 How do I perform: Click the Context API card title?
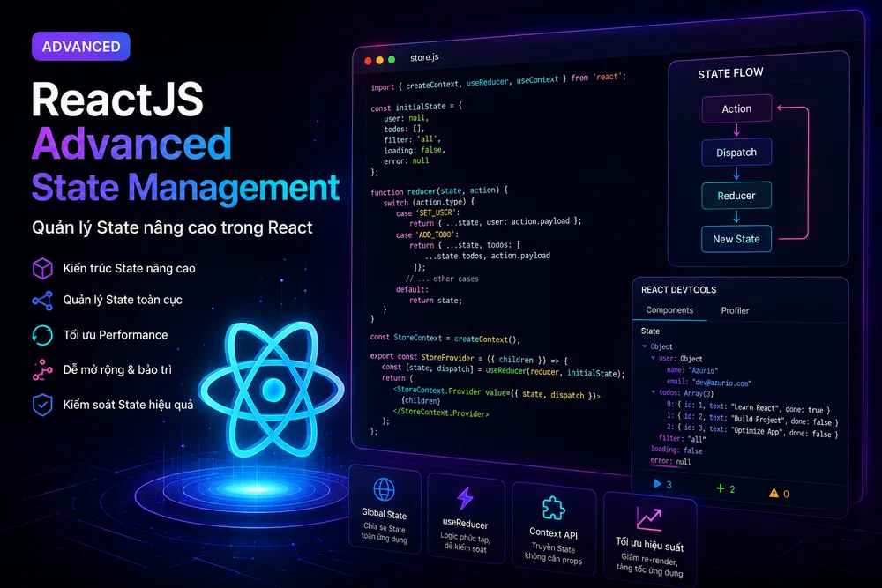click(554, 533)
